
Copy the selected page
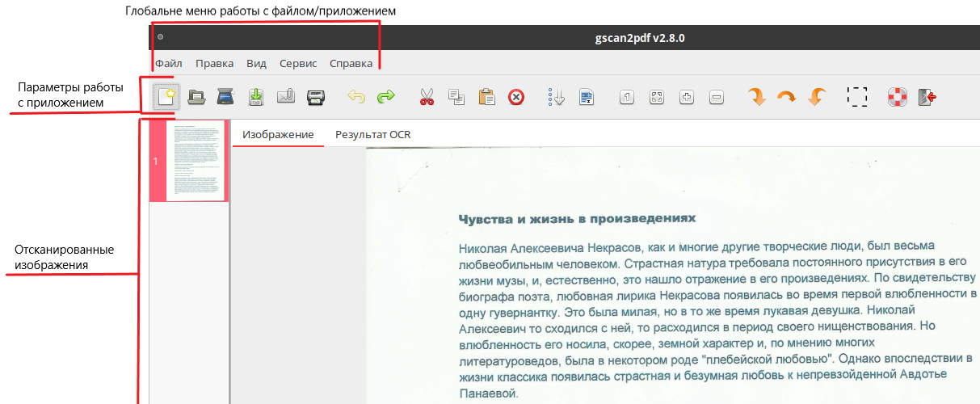pyautogui.click(x=456, y=98)
